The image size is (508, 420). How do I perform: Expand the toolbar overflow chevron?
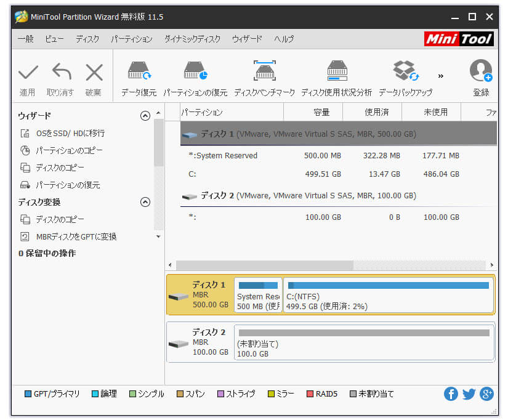click(441, 75)
